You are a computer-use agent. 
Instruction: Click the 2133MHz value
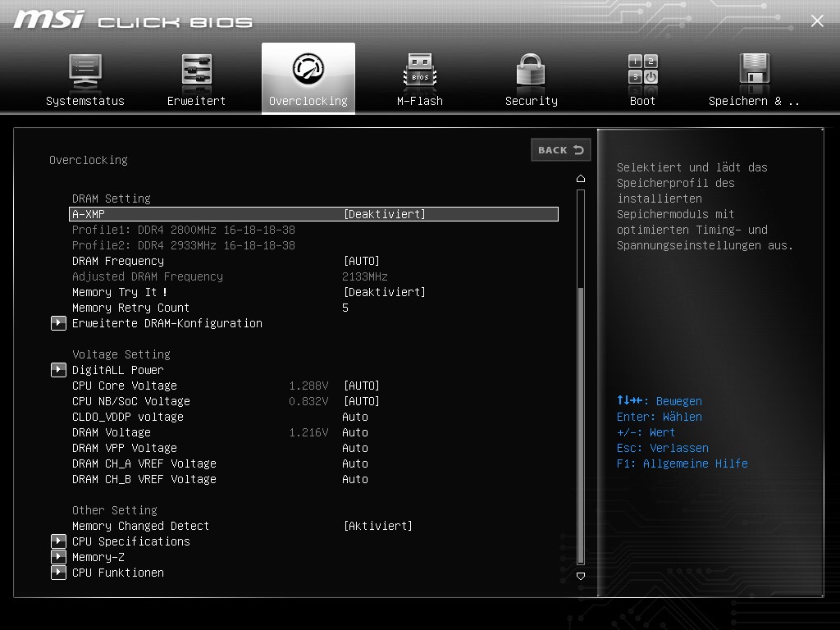[365, 276]
